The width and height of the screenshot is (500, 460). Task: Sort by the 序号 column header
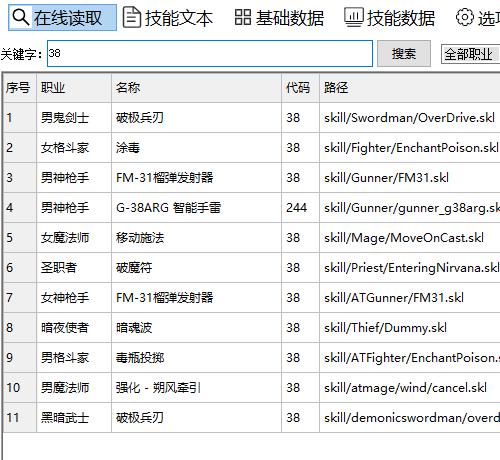click(x=19, y=88)
